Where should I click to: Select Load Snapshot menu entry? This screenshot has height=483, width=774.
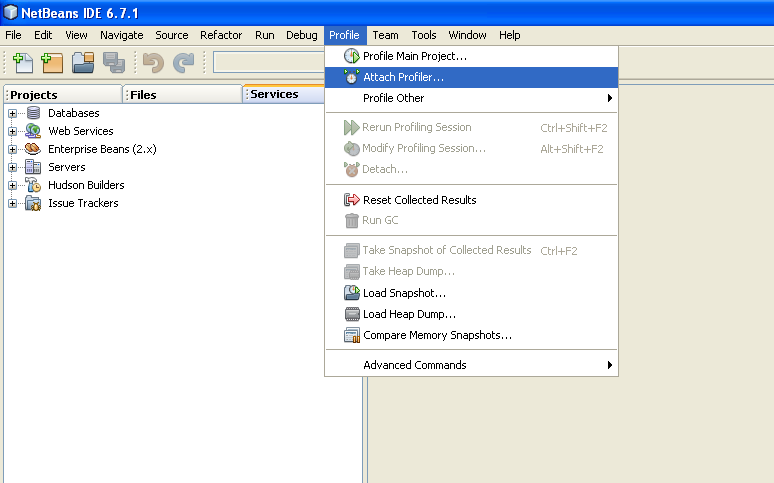(471, 293)
